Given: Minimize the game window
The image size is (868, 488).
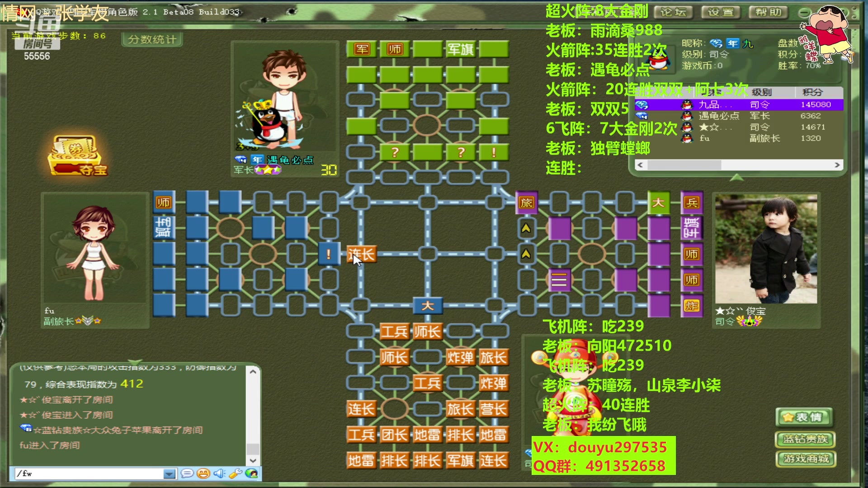Looking at the screenshot, I should [x=804, y=13].
